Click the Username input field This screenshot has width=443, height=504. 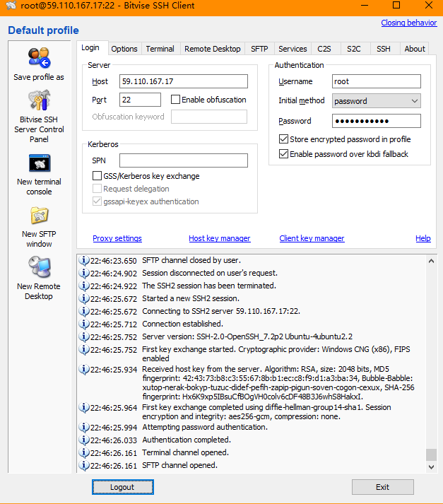376,81
